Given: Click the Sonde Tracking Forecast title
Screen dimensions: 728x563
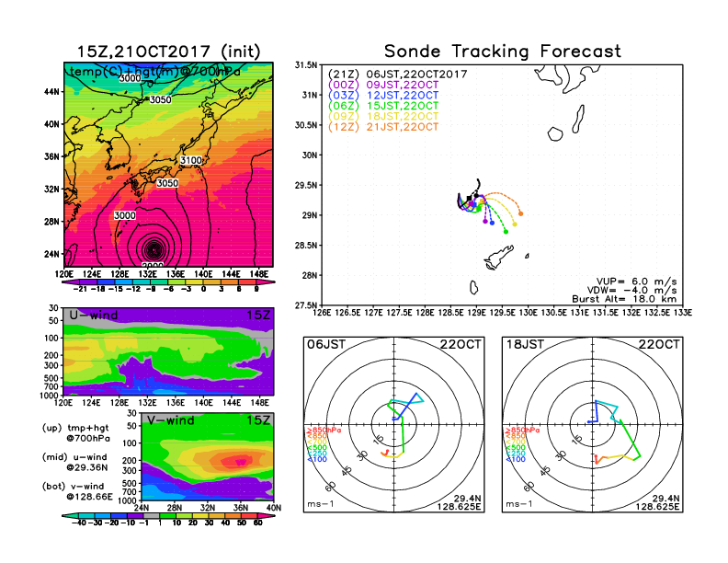Looking at the screenshot, I should click(x=502, y=52).
